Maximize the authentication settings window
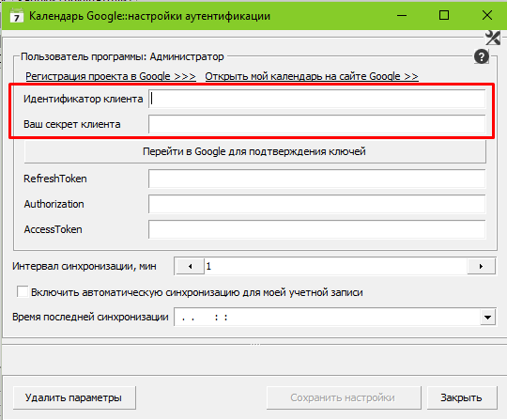The width and height of the screenshot is (507, 420). click(x=444, y=15)
